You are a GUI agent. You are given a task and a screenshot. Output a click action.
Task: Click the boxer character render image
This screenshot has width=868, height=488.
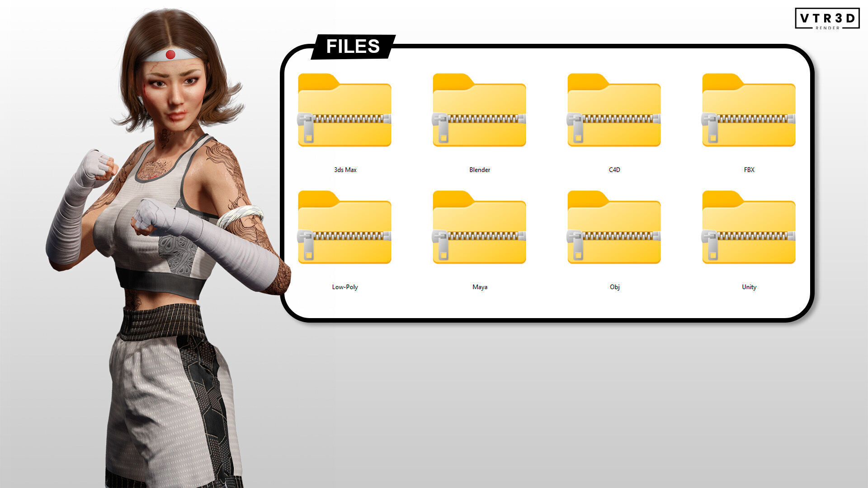pos(167,249)
